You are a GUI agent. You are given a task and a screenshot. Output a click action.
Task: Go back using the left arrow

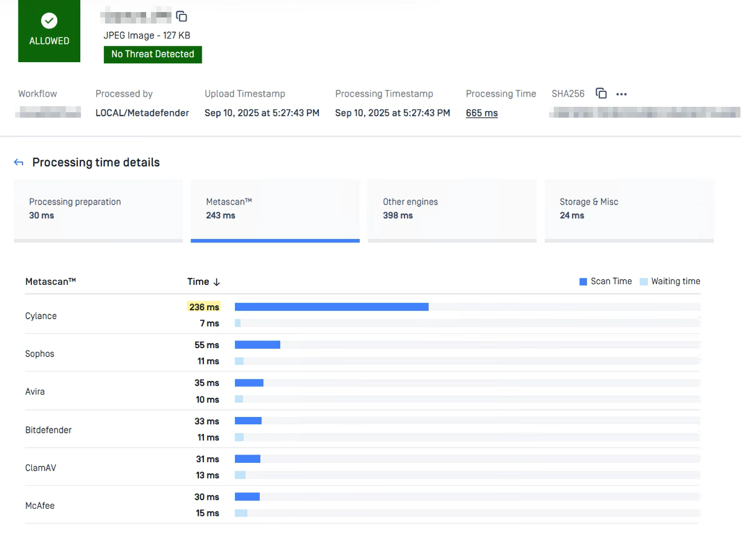click(19, 162)
